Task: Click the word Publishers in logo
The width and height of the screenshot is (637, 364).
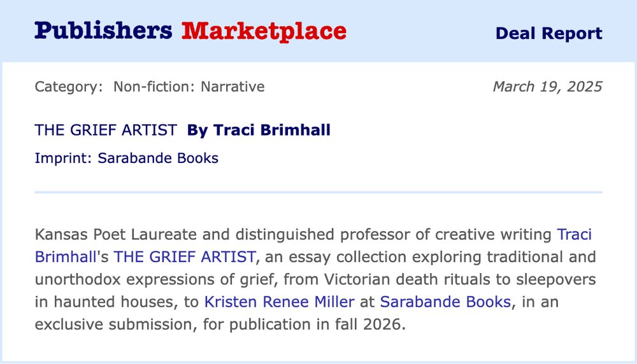Action: pyautogui.click(x=103, y=31)
